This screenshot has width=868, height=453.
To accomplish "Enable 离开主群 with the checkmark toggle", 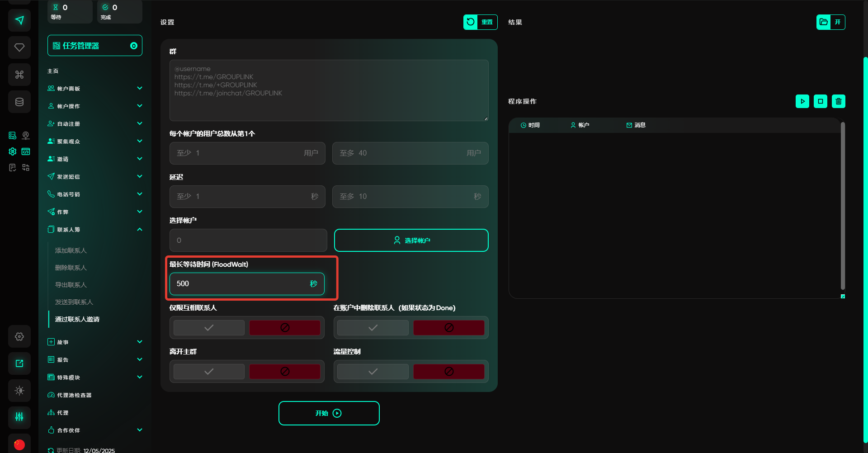I will (x=209, y=372).
